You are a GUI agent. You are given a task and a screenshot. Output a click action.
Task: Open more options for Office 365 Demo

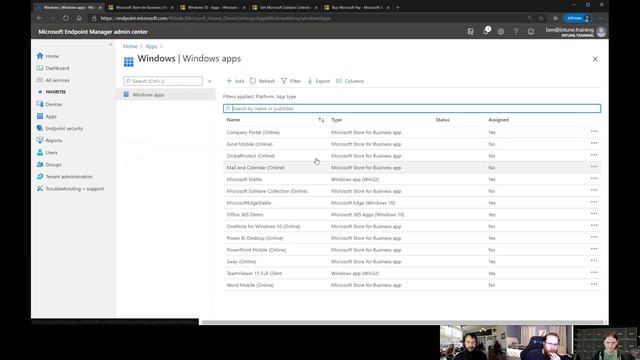click(x=594, y=214)
